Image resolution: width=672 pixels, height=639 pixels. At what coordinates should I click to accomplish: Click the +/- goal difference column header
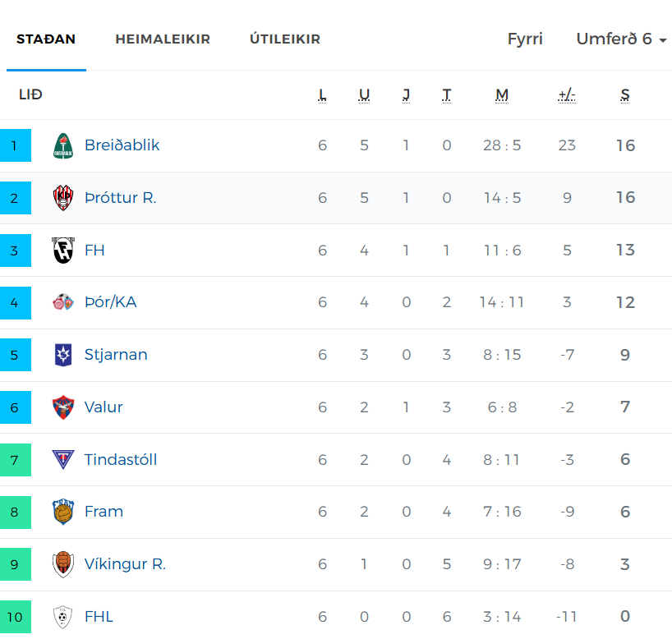click(x=567, y=94)
